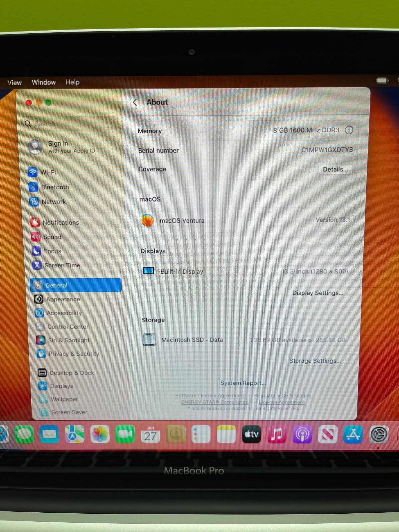The image size is (399, 532).
Task: Open Appearance settings in sidebar
Action: (57, 299)
